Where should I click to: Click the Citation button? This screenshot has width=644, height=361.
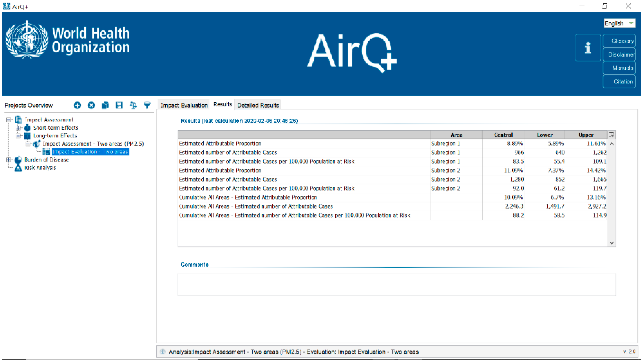point(619,81)
